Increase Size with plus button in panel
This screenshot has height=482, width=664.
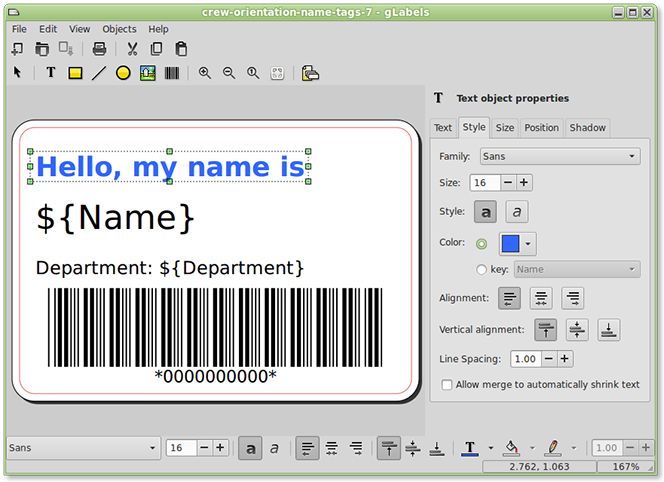[524, 183]
